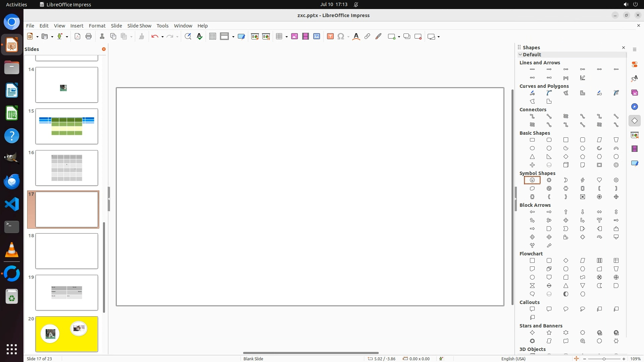Click the Insert Chart icon

tap(317, 37)
